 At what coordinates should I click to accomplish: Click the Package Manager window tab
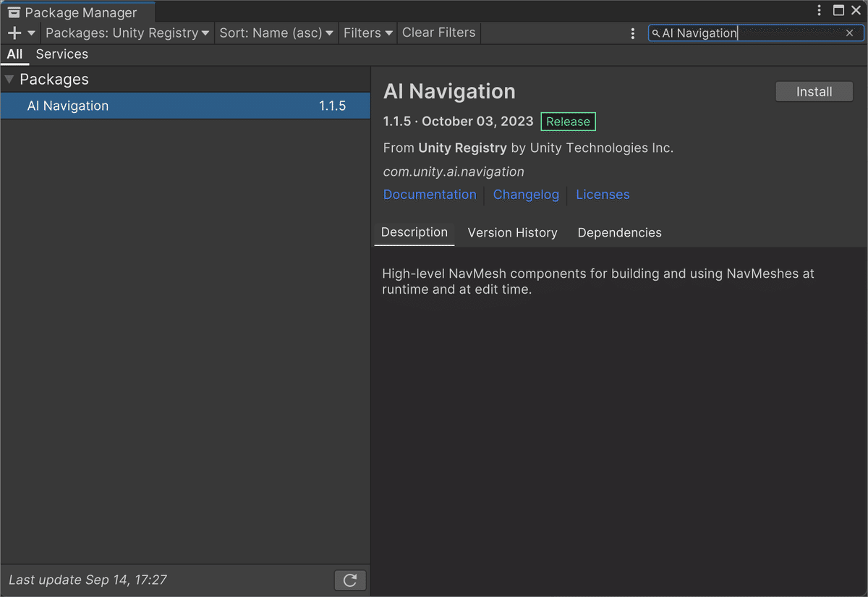[x=77, y=12]
